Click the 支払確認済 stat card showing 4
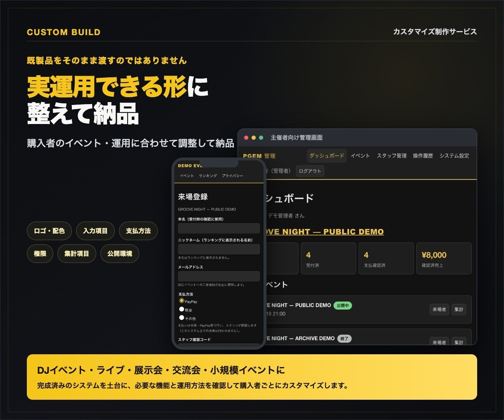Screen dimensions: 504x420 pos(386,258)
